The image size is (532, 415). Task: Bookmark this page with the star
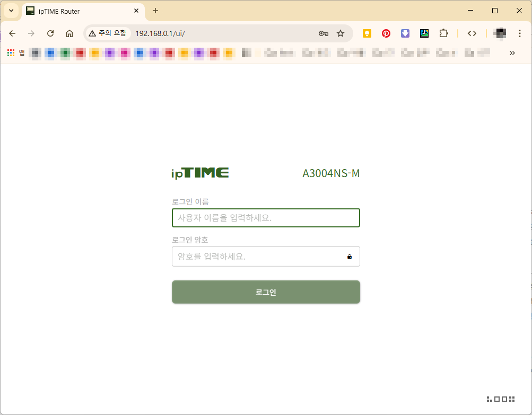coord(341,33)
